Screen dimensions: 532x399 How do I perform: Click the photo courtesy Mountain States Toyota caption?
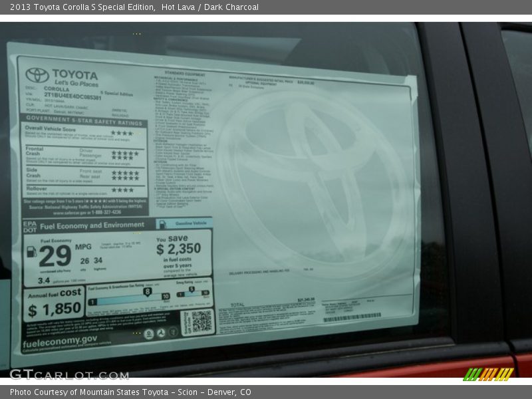tap(130, 392)
